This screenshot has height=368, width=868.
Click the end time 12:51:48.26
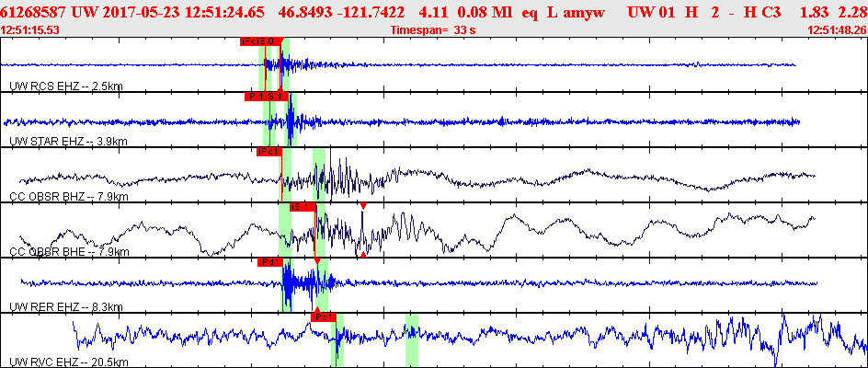(x=837, y=30)
